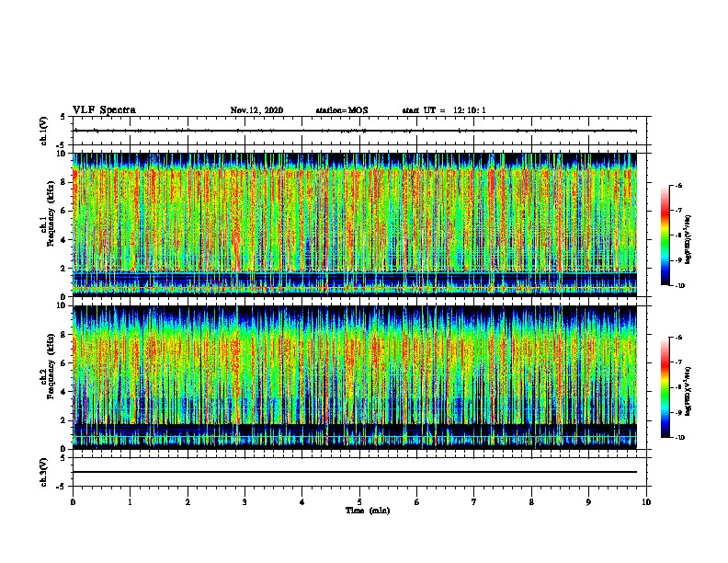Click the "-10" label on ch.1 color scale
Viewport: 728px width, 563px height.
click(679, 286)
